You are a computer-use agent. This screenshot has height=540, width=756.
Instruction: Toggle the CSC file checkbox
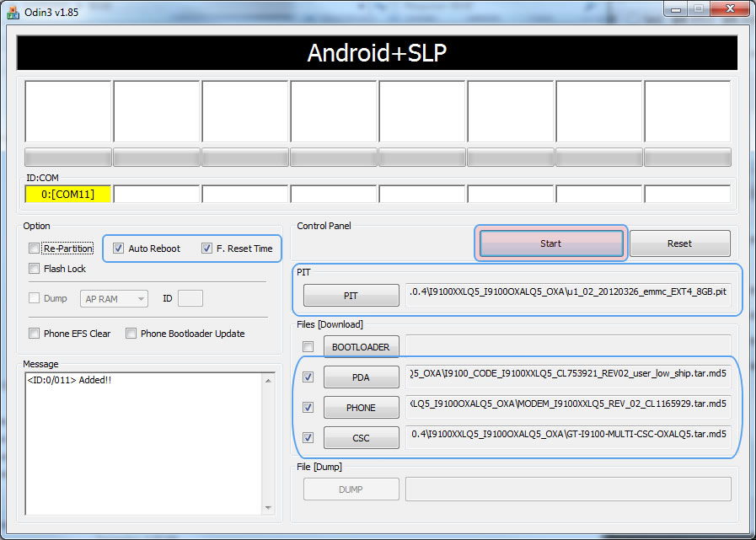[308, 438]
